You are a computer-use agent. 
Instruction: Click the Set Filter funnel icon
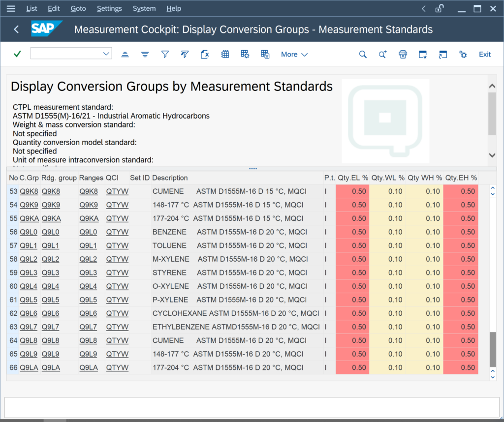(165, 55)
